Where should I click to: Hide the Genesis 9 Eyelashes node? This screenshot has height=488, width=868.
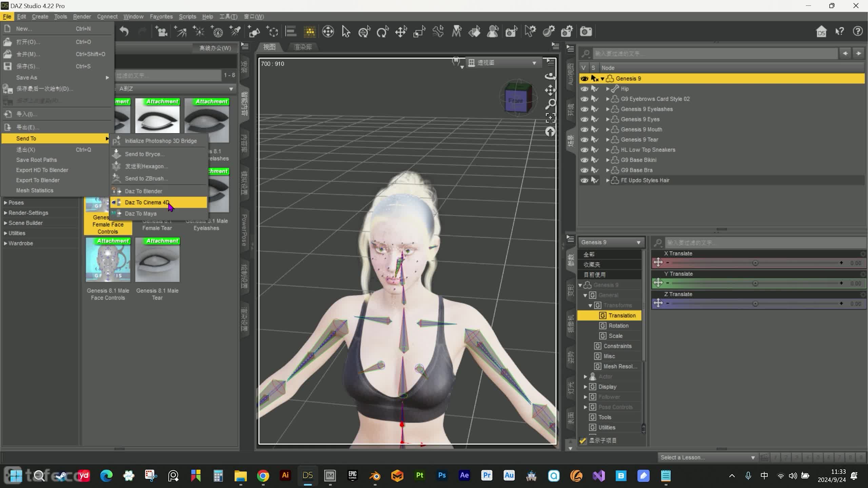[x=584, y=109]
